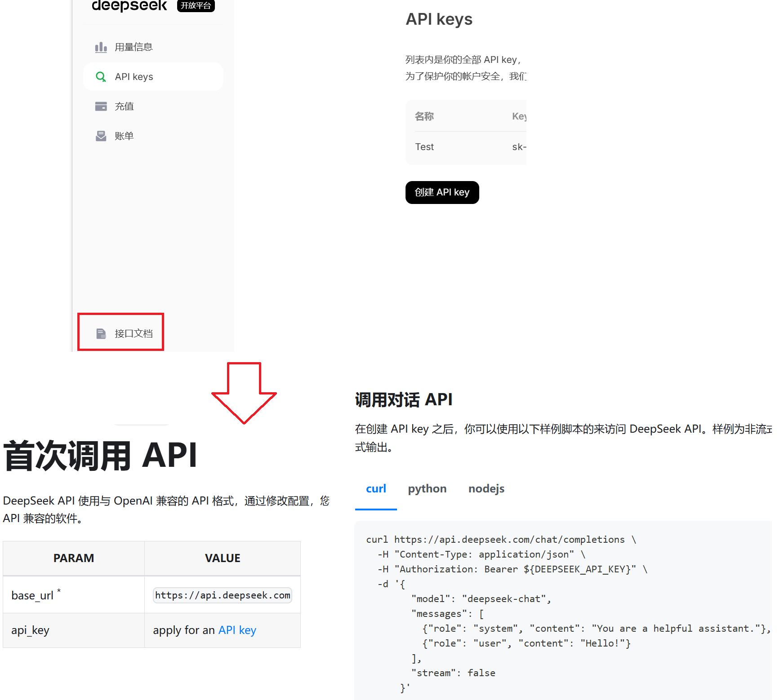
Task: Click the Authorization Bearer header line
Action: click(x=513, y=569)
